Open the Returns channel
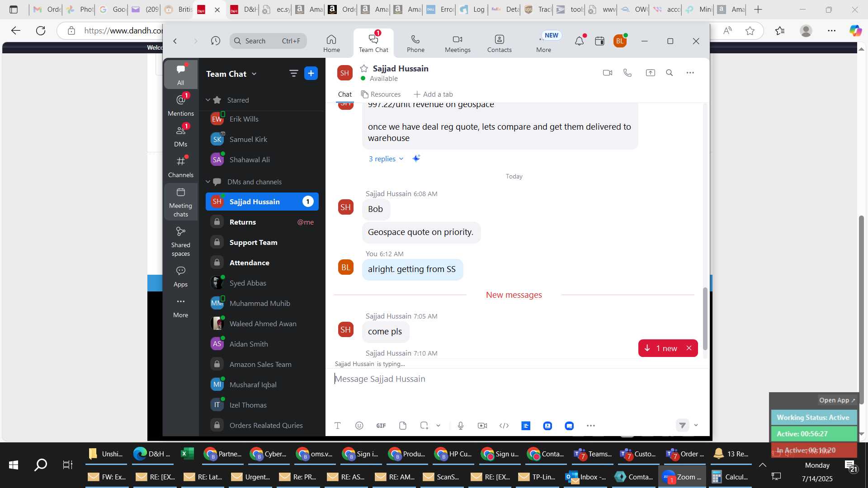868x488 pixels. 262,222
